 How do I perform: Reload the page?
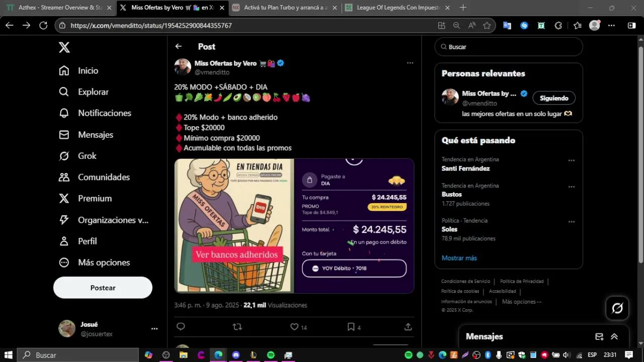pos(43,25)
